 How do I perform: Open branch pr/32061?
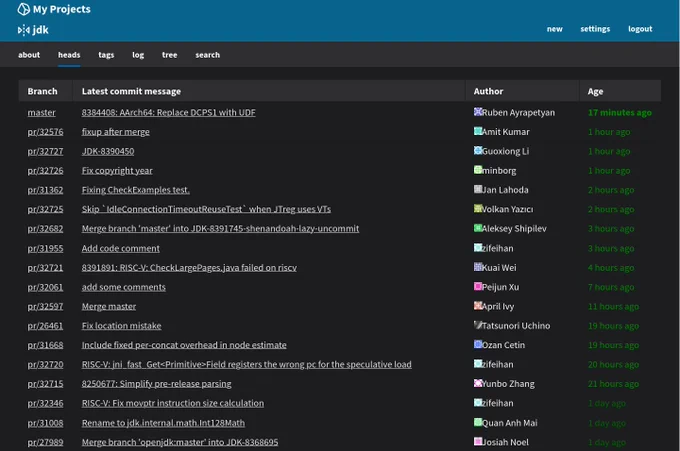(x=46, y=287)
